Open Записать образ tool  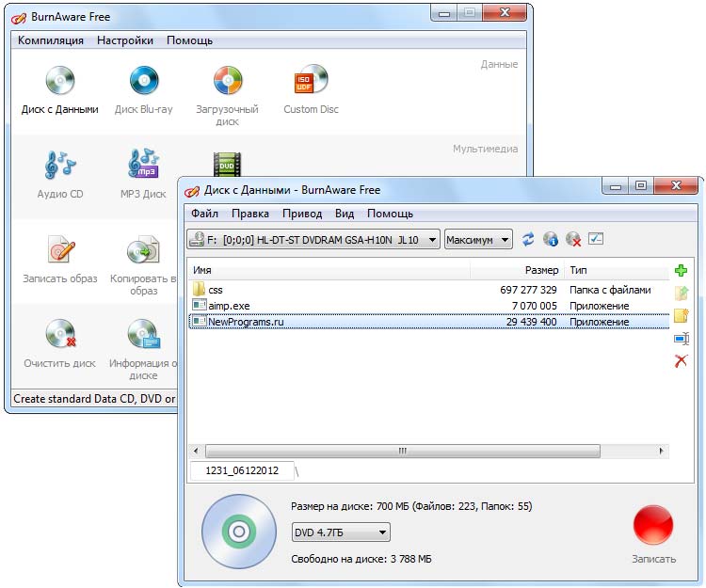[60, 259]
